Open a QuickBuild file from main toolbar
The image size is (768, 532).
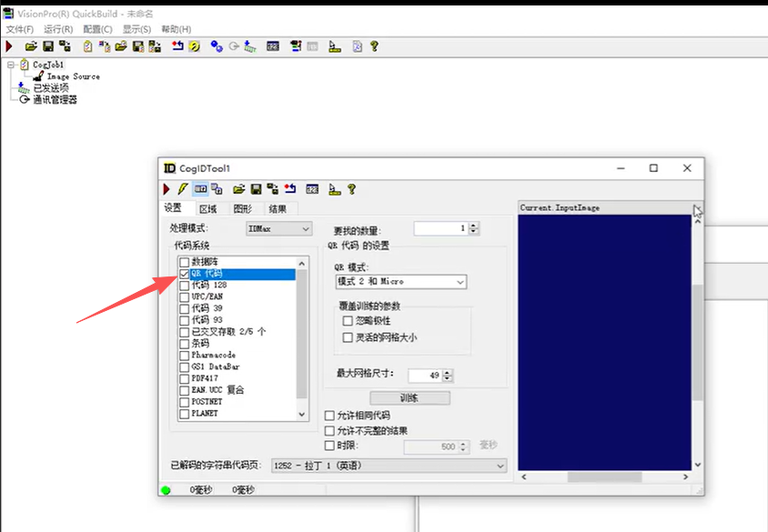coord(31,46)
